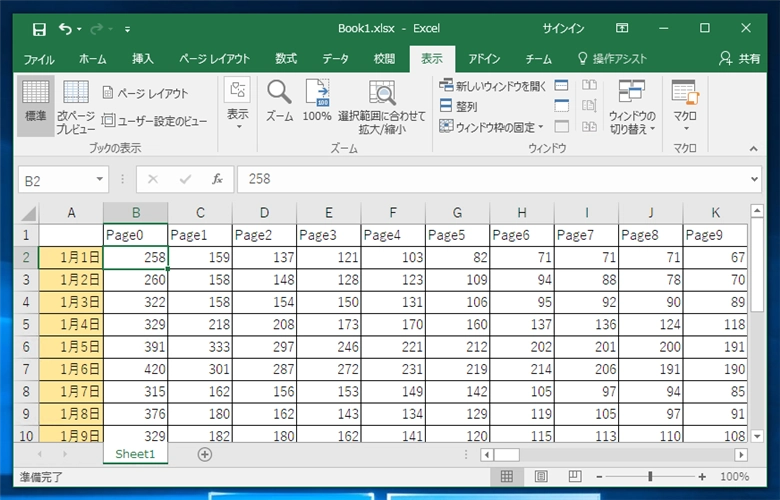
Task: Click the zoom in plus button
Action: pyautogui.click(x=702, y=477)
